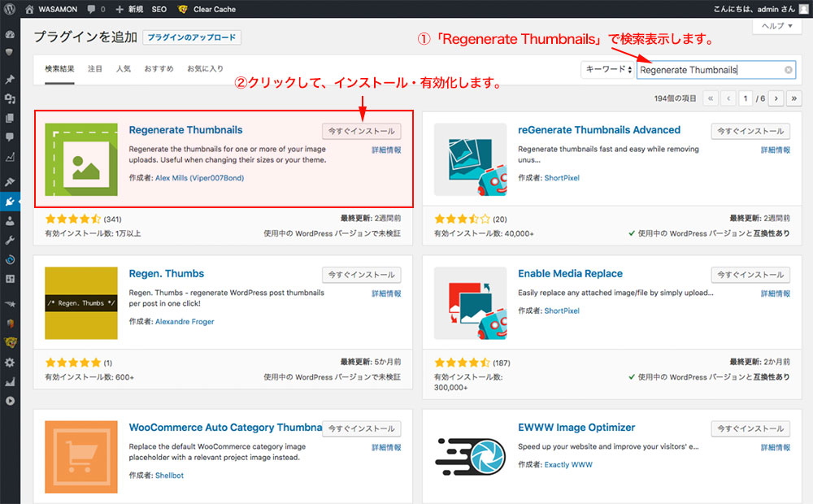Open the tiger mascot sidebar icon

click(x=10, y=342)
